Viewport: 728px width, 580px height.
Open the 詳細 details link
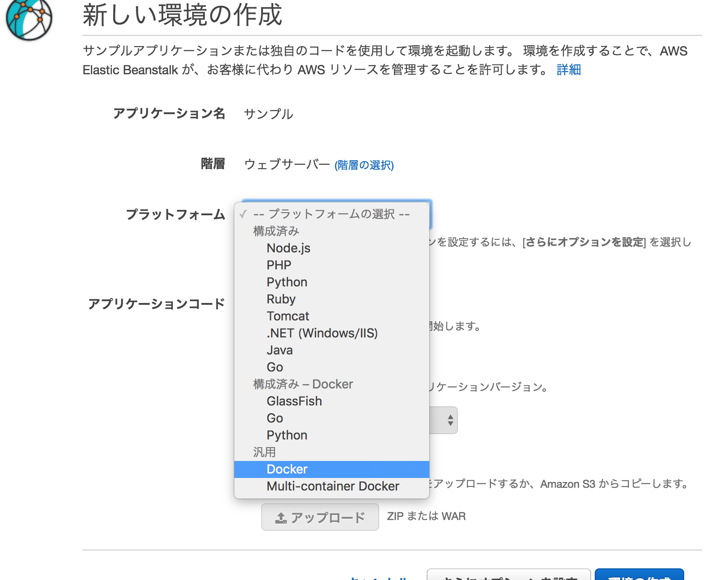(x=568, y=70)
